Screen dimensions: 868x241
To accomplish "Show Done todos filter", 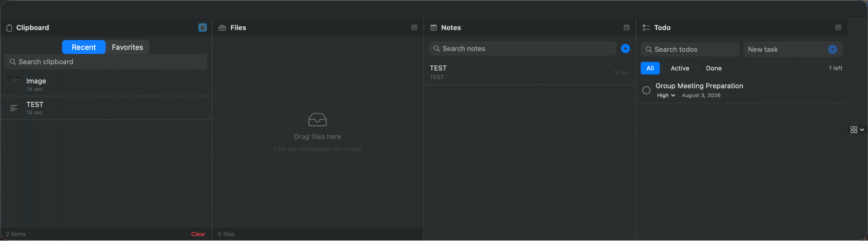I will [x=714, y=68].
